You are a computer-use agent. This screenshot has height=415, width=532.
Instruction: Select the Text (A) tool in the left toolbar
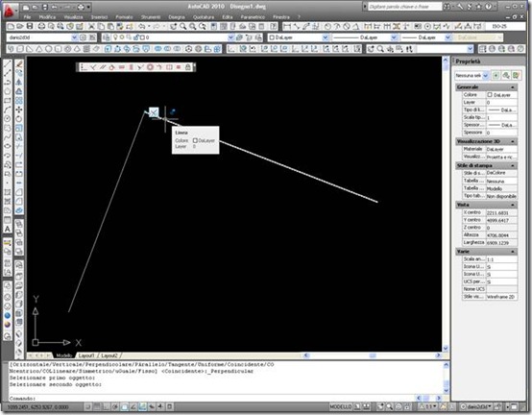(7, 229)
